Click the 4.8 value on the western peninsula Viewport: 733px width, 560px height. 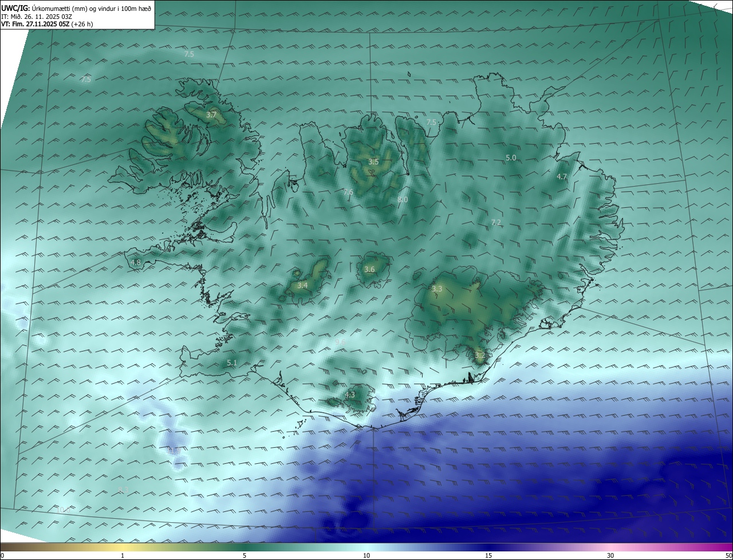(136, 263)
